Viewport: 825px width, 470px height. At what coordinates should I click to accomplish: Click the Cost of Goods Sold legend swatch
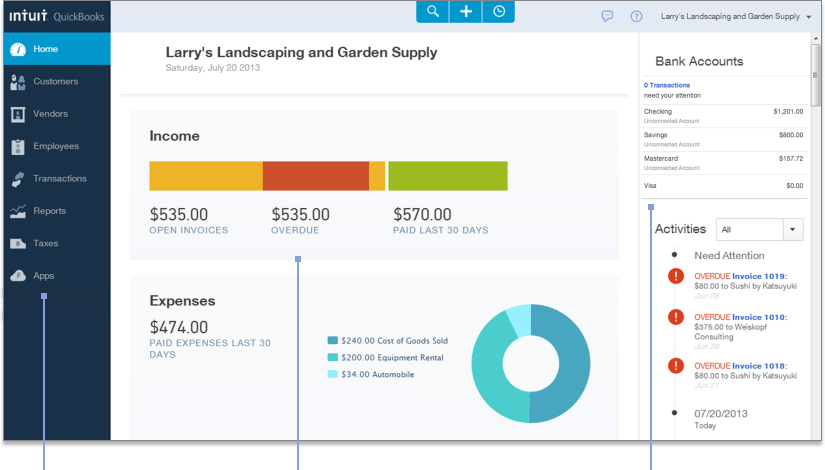(333, 341)
